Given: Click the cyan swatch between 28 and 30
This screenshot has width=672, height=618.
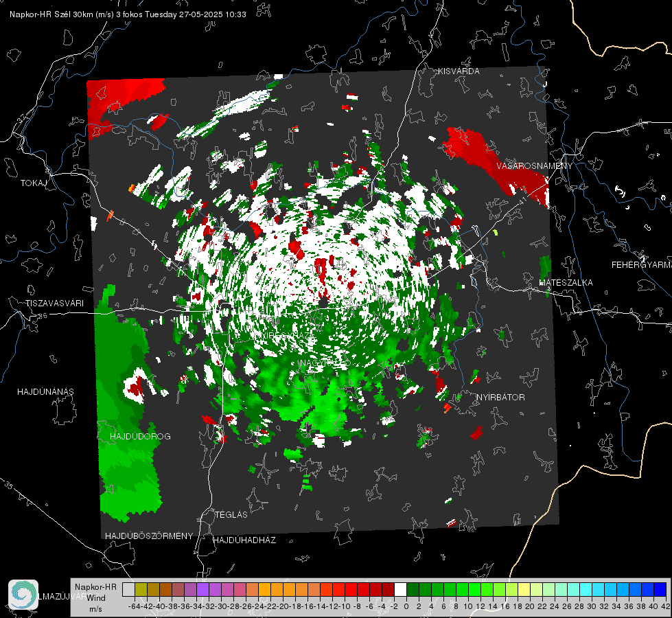Looking at the screenshot, I should tap(586, 589).
